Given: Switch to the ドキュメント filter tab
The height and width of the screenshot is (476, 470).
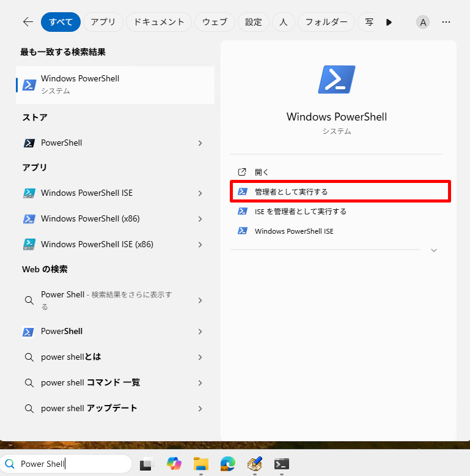Looking at the screenshot, I should point(159,22).
